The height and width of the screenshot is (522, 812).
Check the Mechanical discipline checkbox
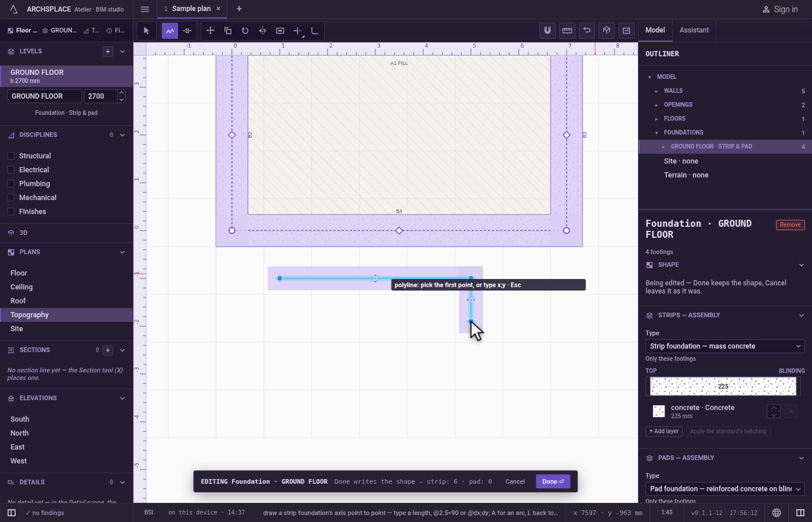coord(10,198)
